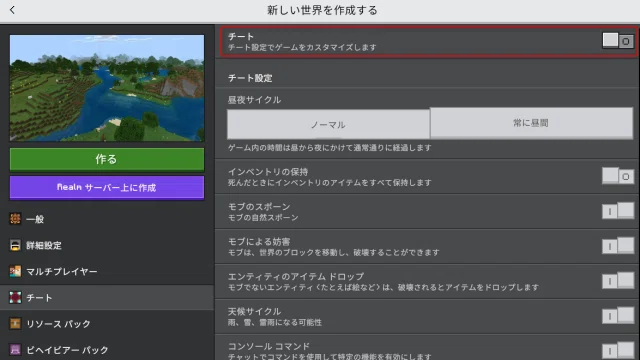Click the back arrow icon
This screenshot has height=360, width=640.
pos(12,10)
